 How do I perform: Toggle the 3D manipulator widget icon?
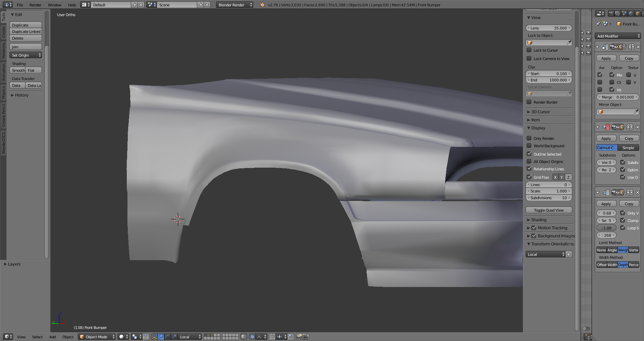tap(154, 337)
